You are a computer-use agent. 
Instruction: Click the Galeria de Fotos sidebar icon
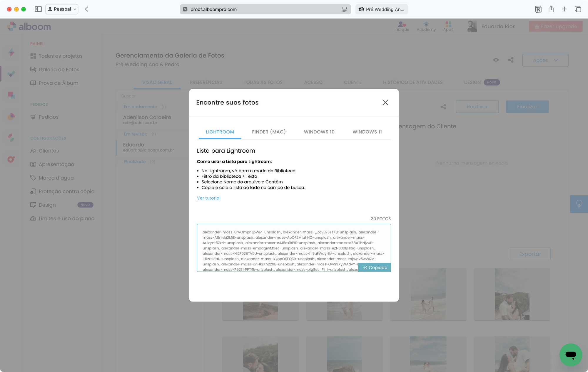[x=33, y=69]
